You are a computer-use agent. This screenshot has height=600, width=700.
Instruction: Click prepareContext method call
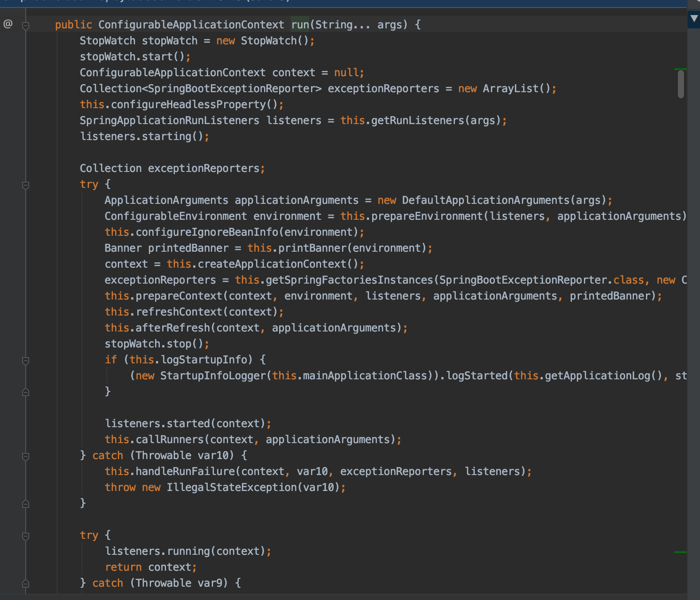point(179,296)
